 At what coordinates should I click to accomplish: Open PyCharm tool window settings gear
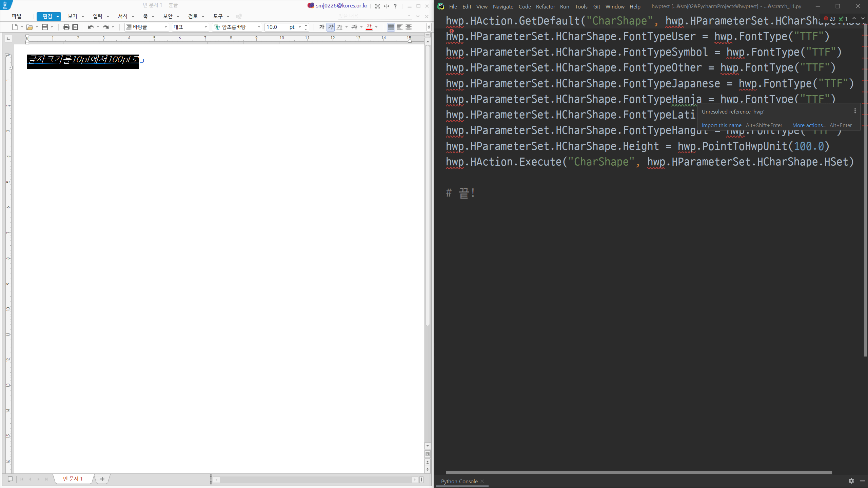(x=851, y=481)
